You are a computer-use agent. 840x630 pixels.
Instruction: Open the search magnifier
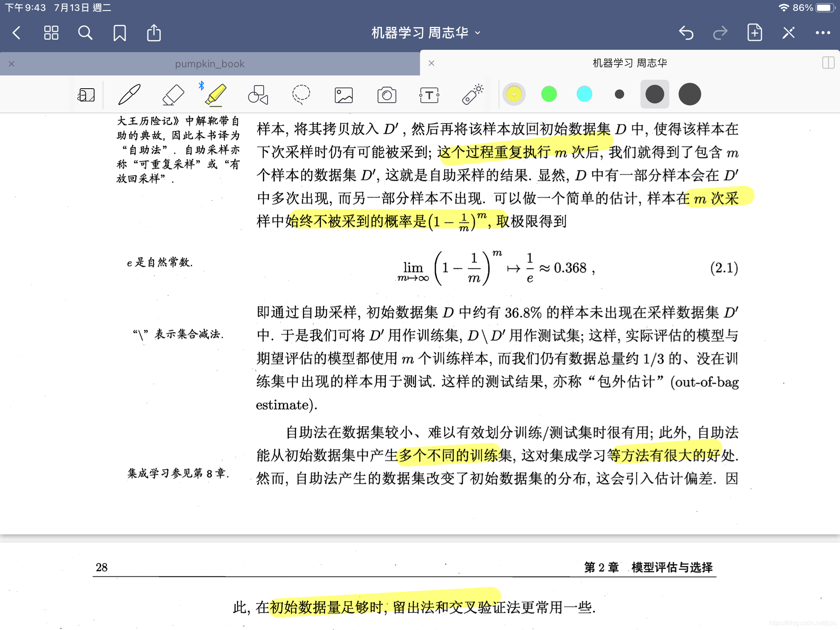coord(85,33)
